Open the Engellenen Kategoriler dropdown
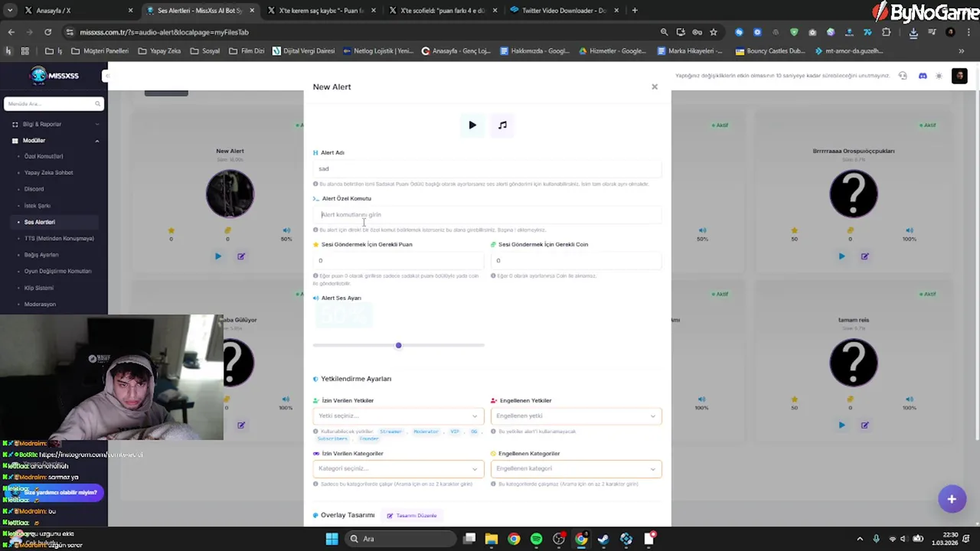The width and height of the screenshot is (980, 551). coord(576,468)
